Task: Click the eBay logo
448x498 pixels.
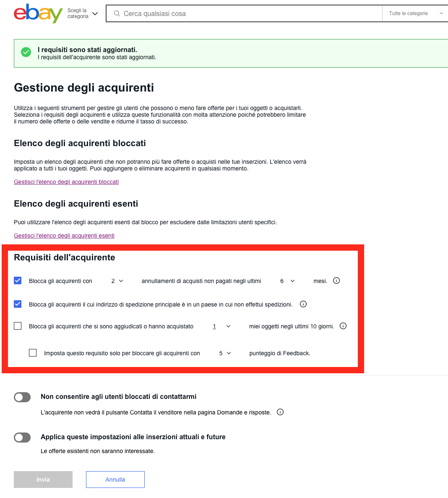Action: coord(38,14)
